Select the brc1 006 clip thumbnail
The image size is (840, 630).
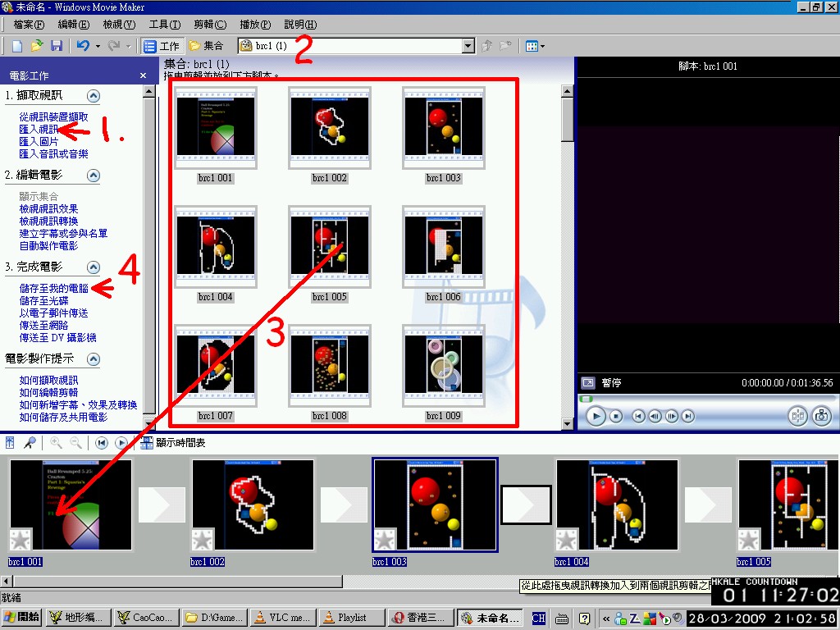[x=444, y=246]
